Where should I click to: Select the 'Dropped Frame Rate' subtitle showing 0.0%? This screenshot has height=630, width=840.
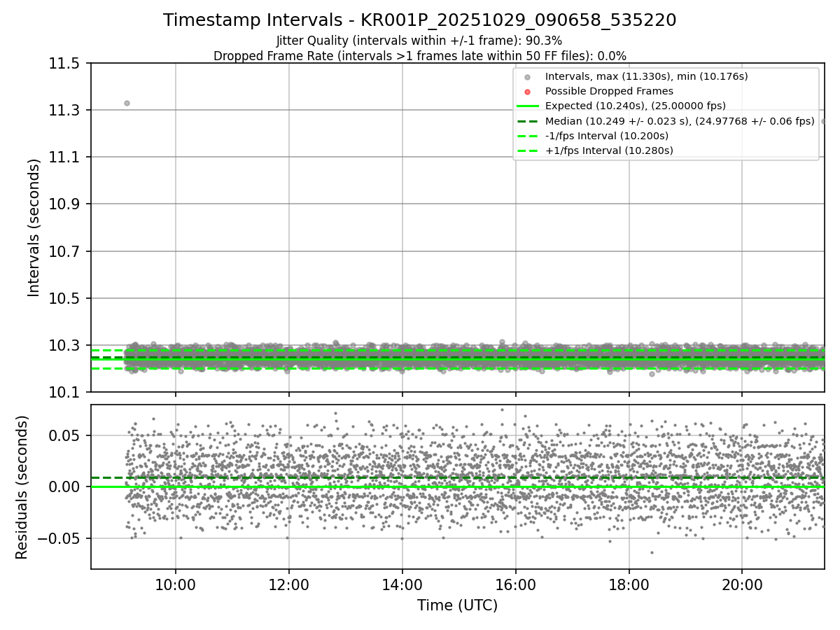[420, 56]
